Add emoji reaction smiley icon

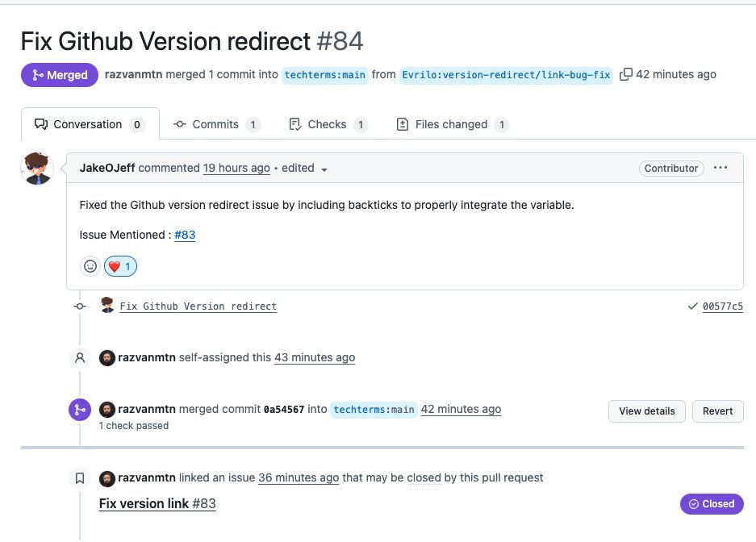pos(90,266)
